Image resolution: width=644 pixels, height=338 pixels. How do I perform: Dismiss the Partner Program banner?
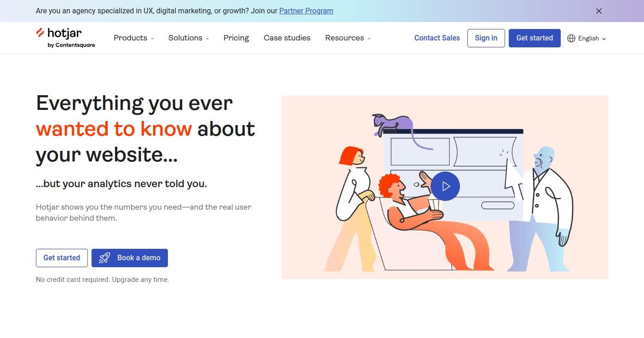point(599,11)
